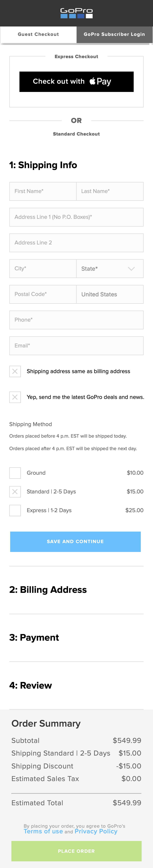Select Address Line 1 field
This screenshot has width=153, height=868.
76,217
